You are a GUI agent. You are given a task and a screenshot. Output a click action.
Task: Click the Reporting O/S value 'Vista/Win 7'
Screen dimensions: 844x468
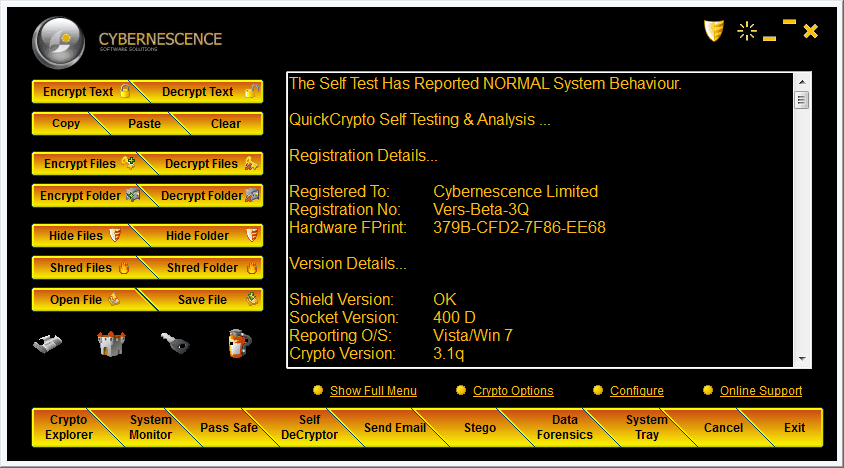click(473, 336)
